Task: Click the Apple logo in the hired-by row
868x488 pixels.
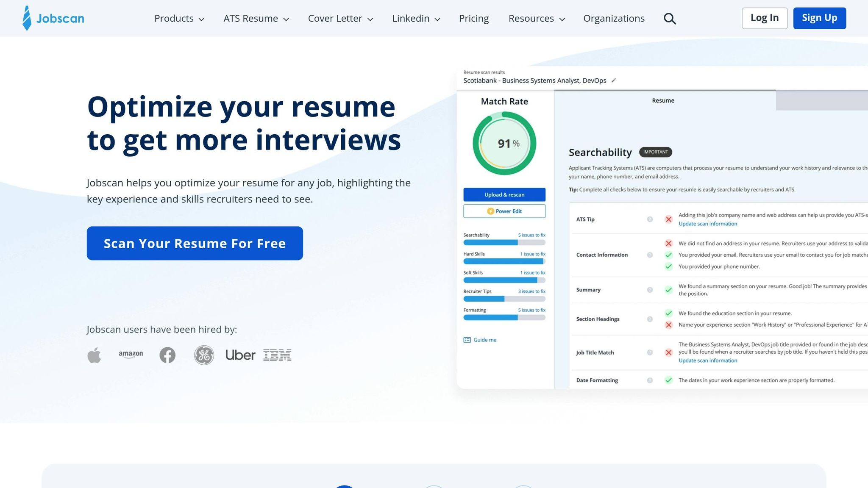Action: [x=95, y=355]
